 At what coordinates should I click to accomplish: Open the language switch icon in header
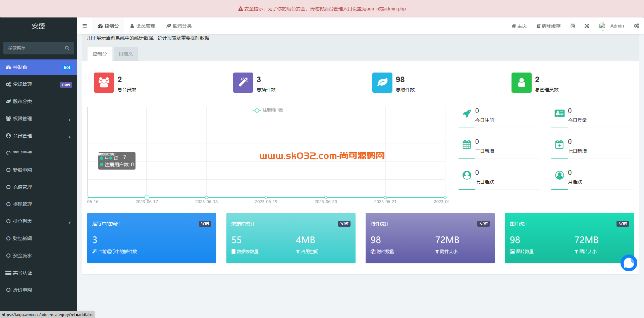pos(573,26)
